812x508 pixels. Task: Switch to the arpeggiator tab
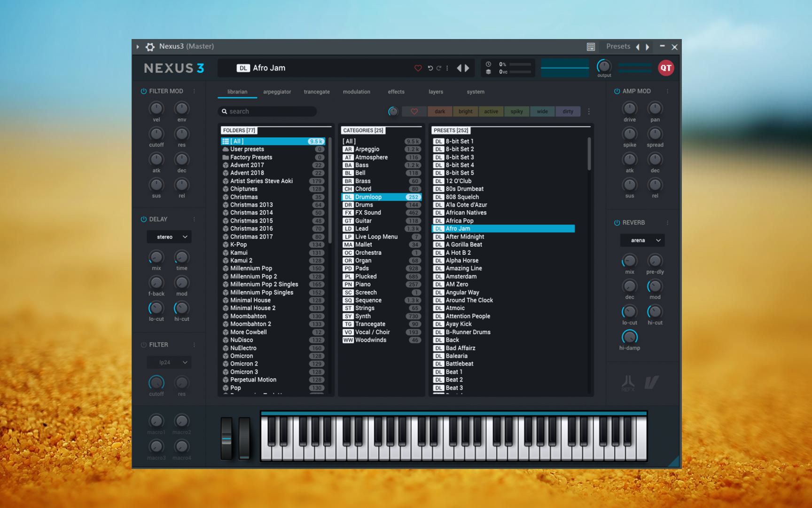(x=276, y=92)
